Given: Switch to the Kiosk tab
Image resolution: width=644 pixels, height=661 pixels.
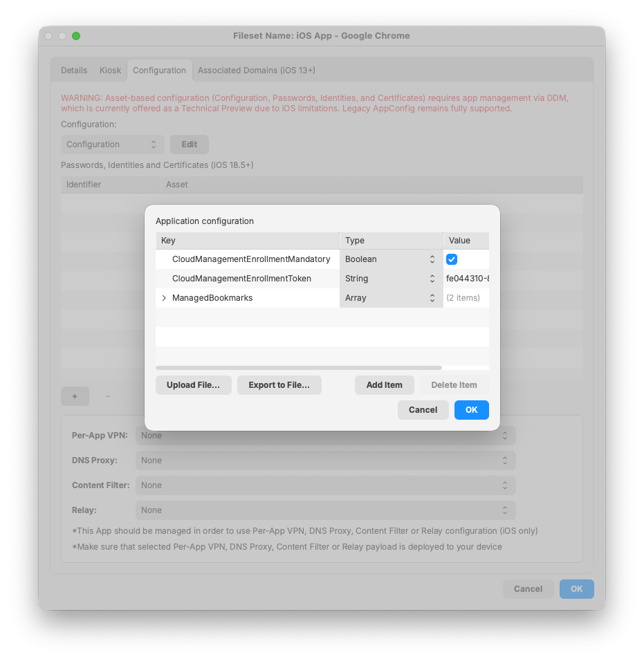Looking at the screenshot, I should 110,71.
